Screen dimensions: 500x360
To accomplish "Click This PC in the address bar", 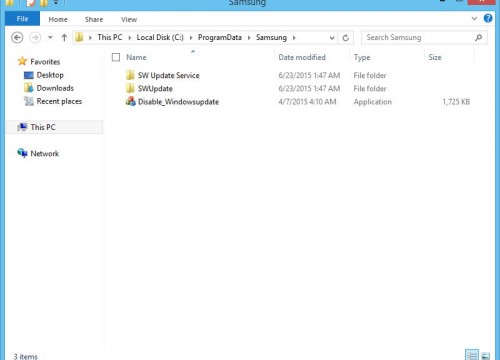I will tap(110, 37).
